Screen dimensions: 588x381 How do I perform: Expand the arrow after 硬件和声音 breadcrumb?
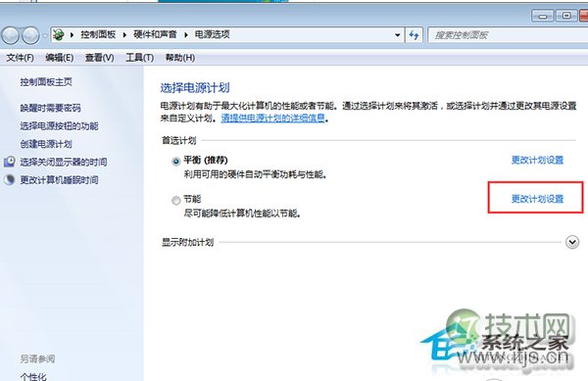[x=185, y=35]
